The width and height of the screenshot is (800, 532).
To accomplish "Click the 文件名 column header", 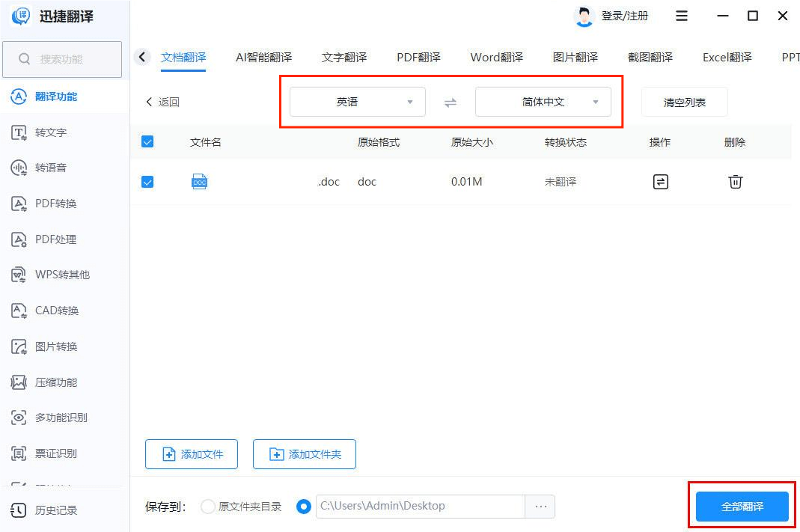I will (206, 142).
